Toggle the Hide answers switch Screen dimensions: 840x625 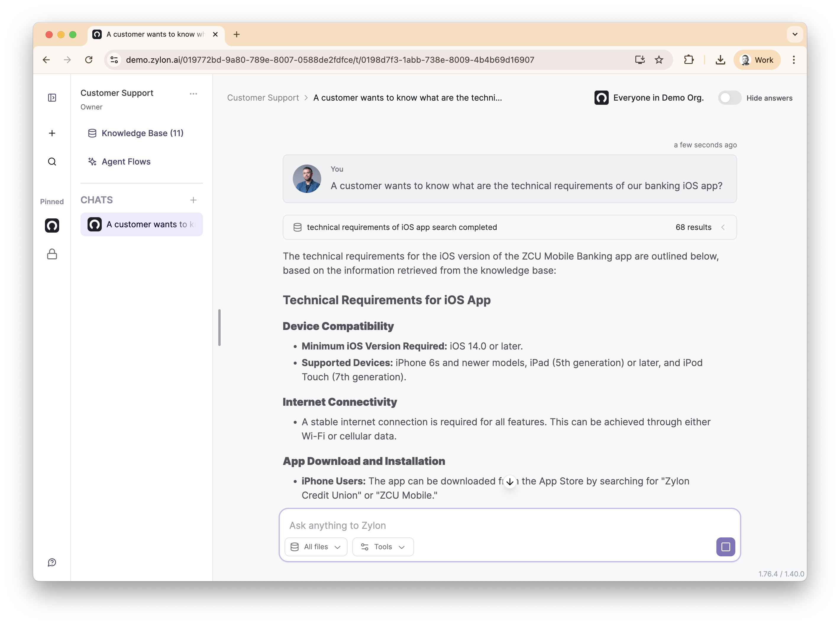729,98
